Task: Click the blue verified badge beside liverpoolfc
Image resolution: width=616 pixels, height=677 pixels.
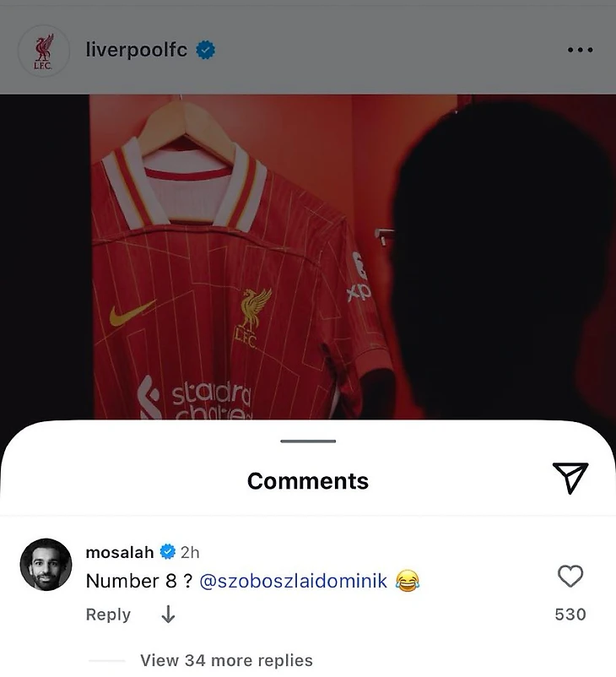Action: tap(206, 50)
